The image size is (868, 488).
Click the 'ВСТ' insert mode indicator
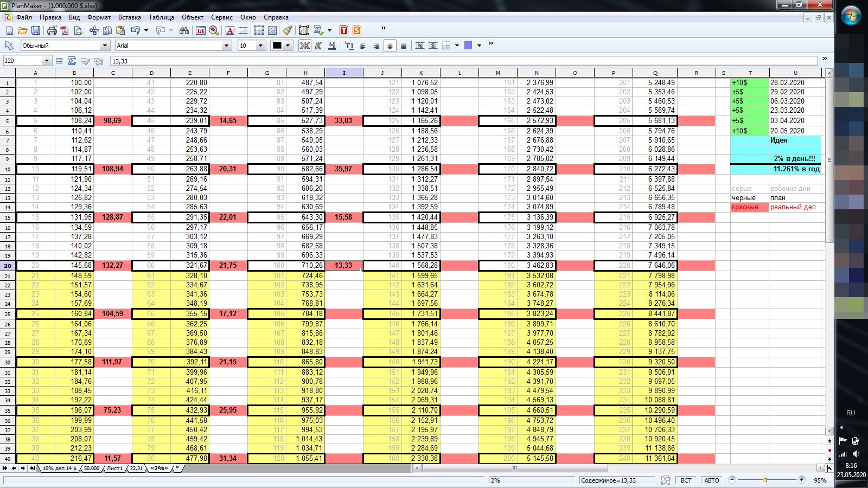click(686, 480)
